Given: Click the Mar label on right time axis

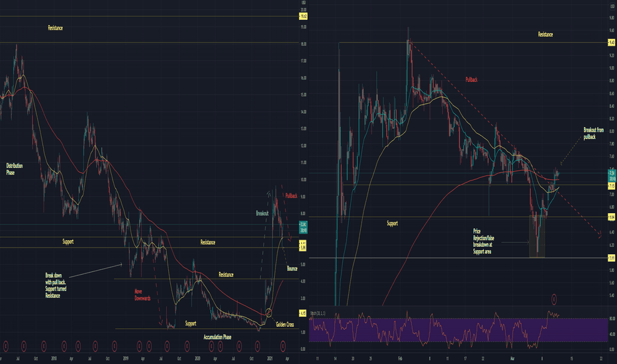Looking at the screenshot, I should click(512, 359).
